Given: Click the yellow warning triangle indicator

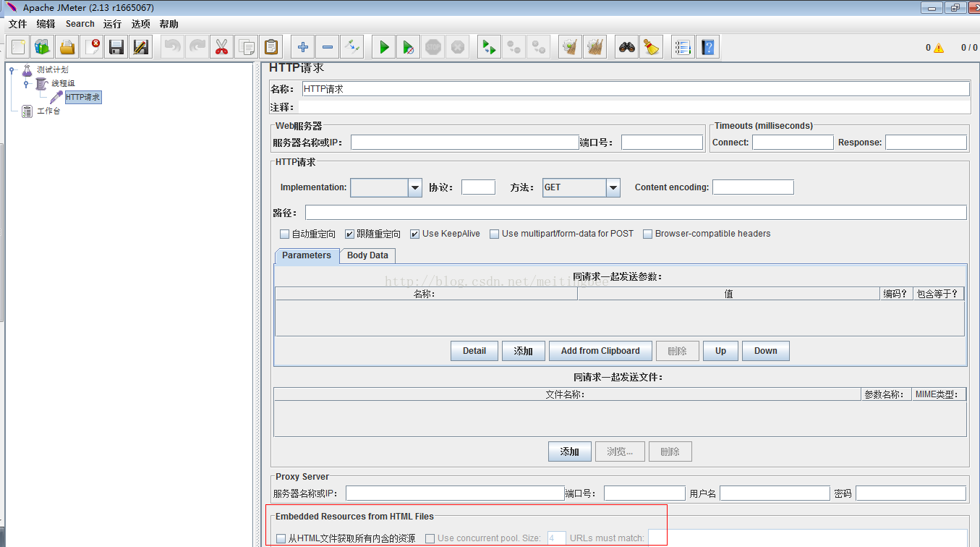Looking at the screenshot, I should [x=939, y=48].
